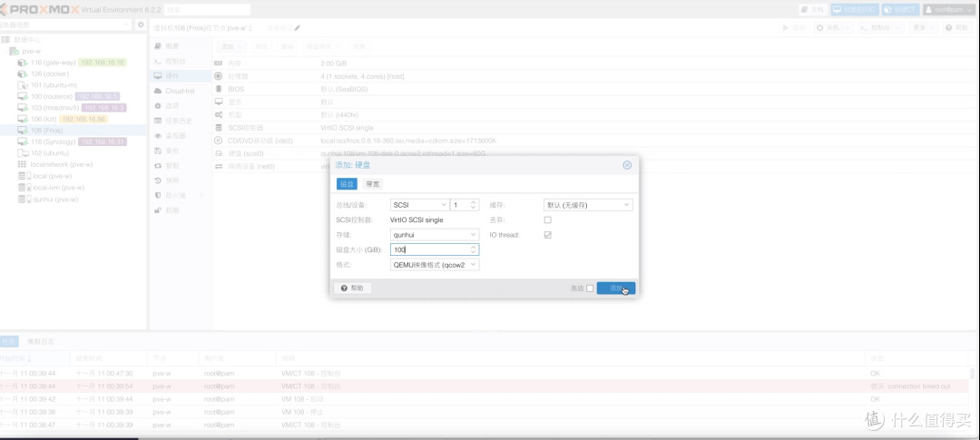
Task: Click the CD/DVD驱动器 (ide2) disc icon
Action: pos(218,141)
